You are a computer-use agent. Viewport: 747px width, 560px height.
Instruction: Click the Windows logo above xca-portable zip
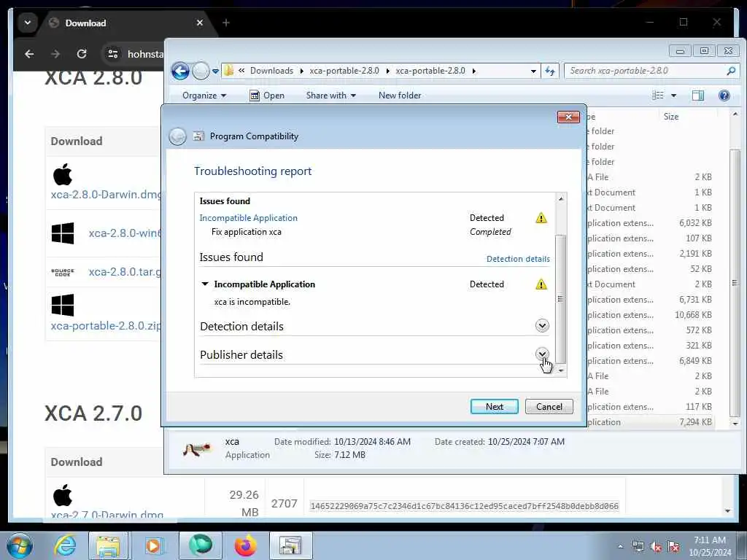pyautogui.click(x=63, y=306)
